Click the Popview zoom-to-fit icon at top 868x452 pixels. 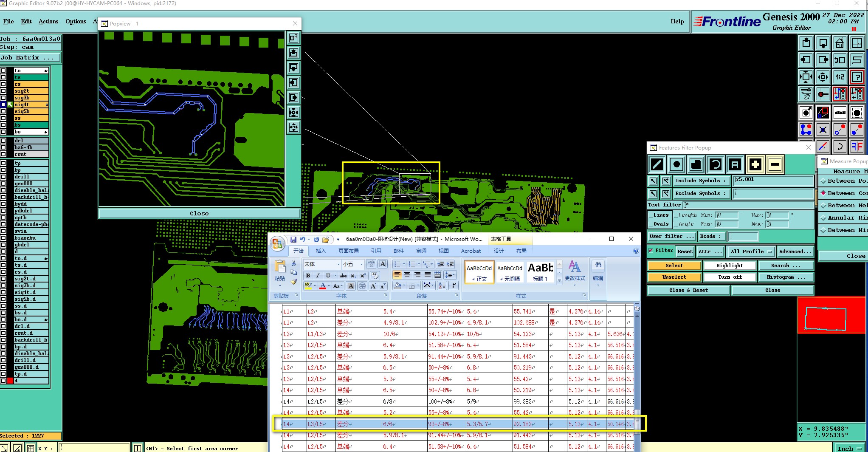point(293,38)
